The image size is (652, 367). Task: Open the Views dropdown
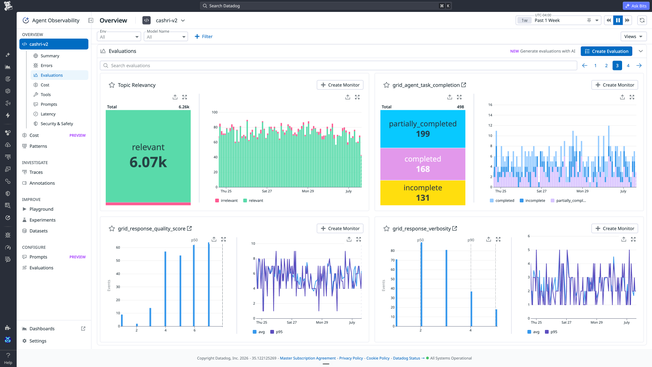[633, 37]
